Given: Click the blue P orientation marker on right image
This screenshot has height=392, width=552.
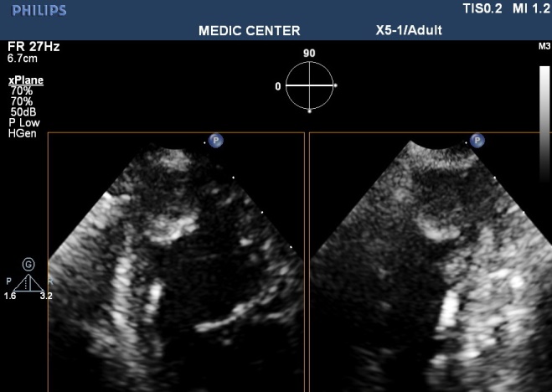Looking at the screenshot, I should pyautogui.click(x=477, y=142).
